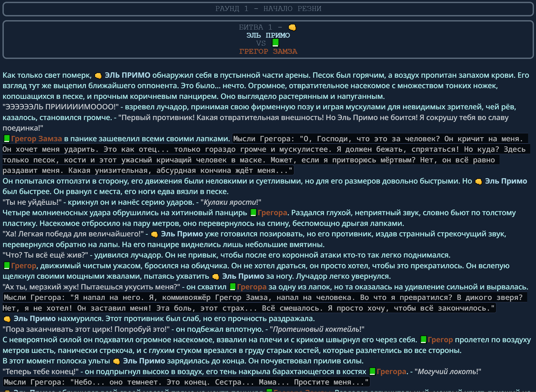Image resolution: width=536 pixels, height=392 pixels.
Task: Click the italic "Кулаки ярости" attack name
Action: 230,202
